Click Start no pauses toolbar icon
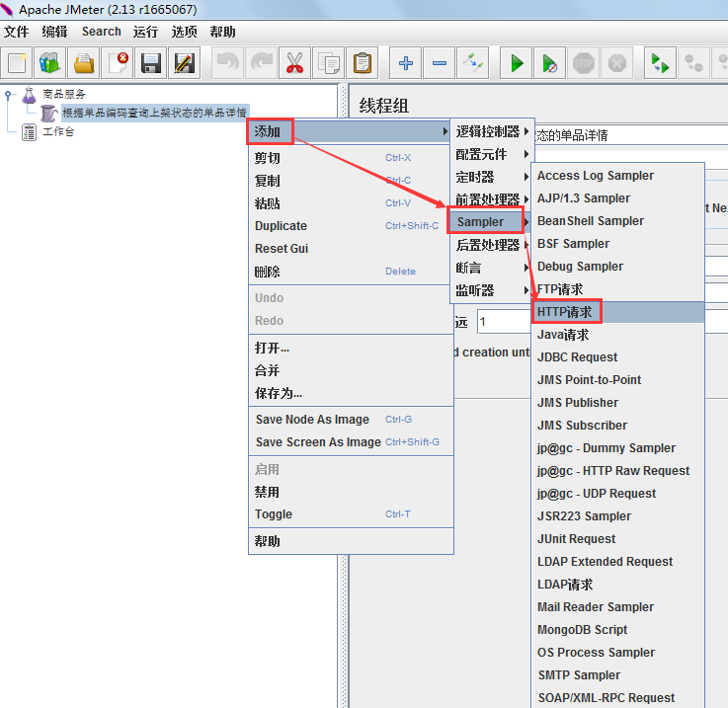Image resolution: width=728 pixels, height=708 pixels. [549, 63]
